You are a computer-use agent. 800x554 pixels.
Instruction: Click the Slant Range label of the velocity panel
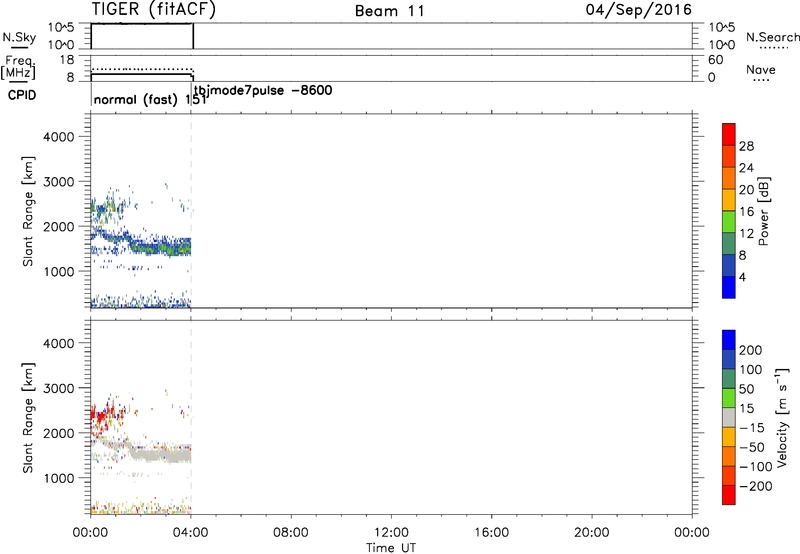coord(28,418)
